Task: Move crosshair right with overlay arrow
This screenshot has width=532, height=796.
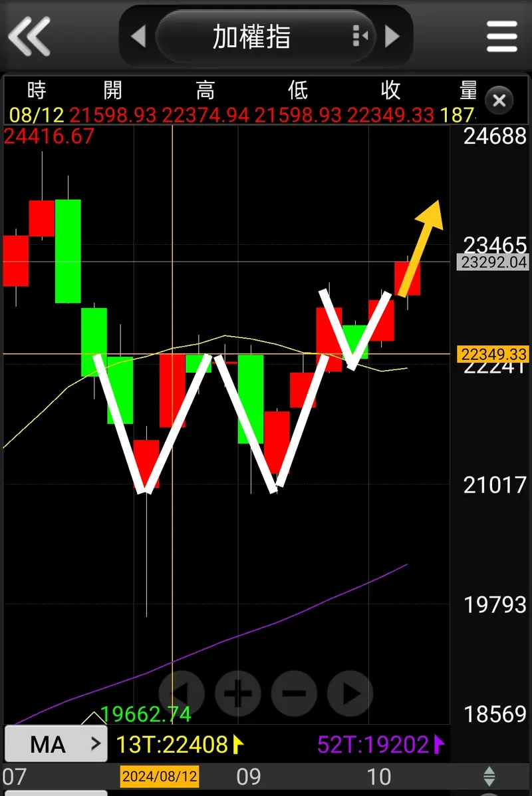Action: (x=350, y=693)
